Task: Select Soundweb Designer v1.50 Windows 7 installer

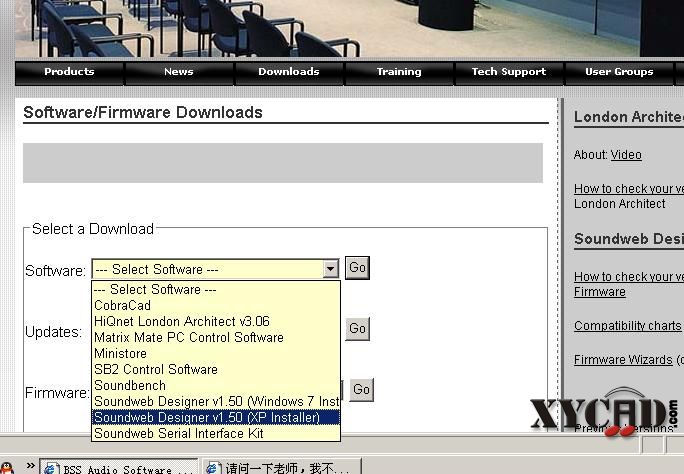Action: tap(216, 402)
